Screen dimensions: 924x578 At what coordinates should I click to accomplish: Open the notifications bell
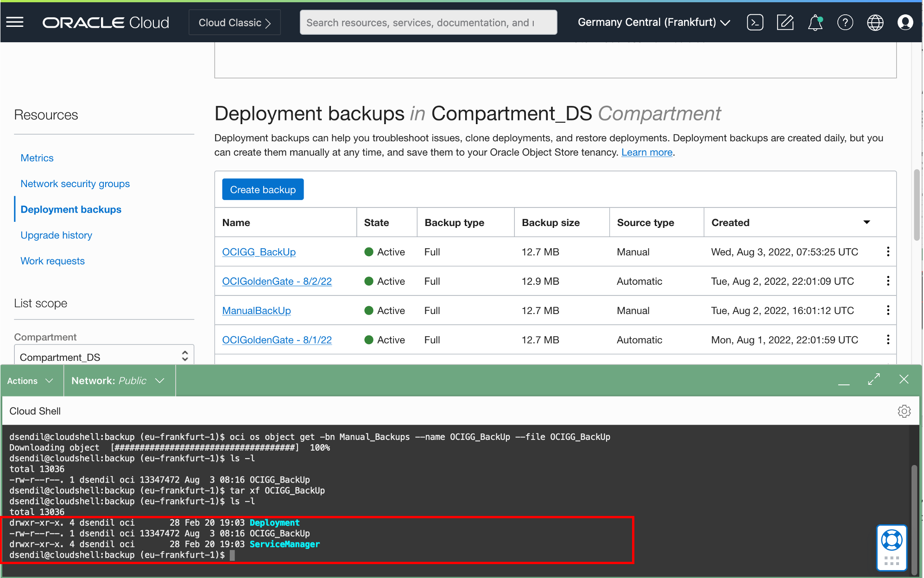click(x=815, y=22)
